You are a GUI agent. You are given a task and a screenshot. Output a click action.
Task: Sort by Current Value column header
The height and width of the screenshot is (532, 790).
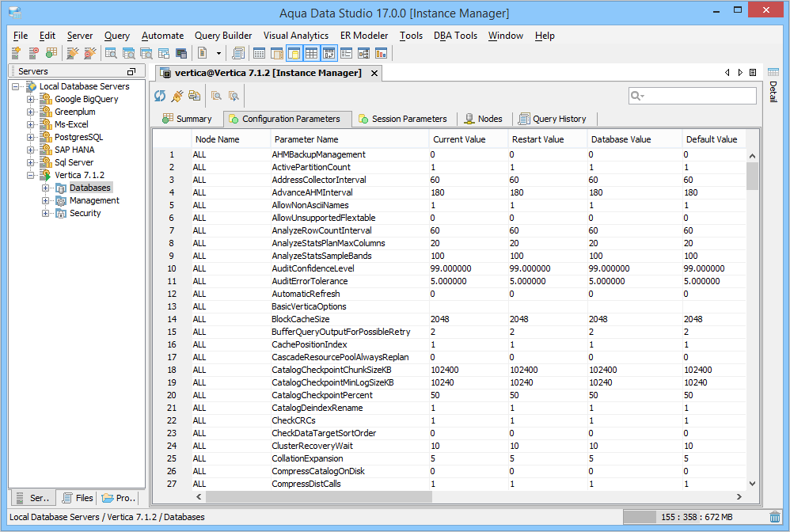pos(469,139)
